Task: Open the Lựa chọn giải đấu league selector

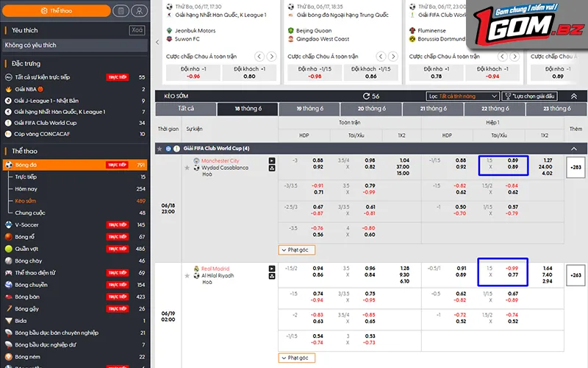Action: pos(529,96)
